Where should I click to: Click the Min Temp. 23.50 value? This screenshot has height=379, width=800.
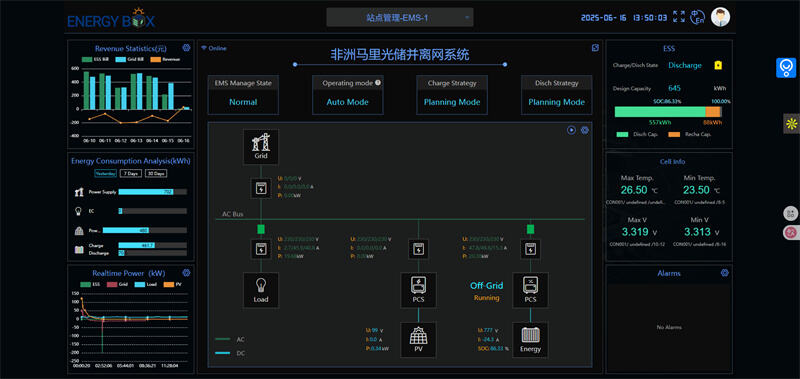(696, 190)
